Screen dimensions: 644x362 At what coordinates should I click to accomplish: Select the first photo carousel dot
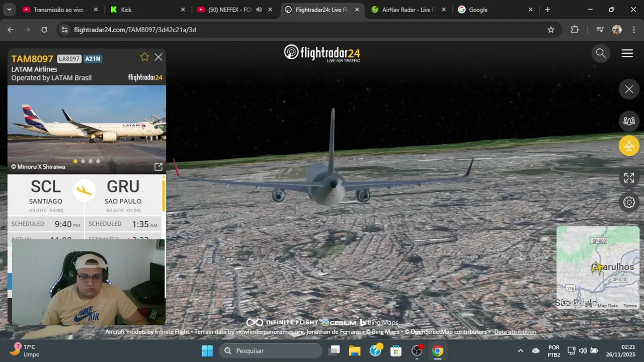point(75,161)
